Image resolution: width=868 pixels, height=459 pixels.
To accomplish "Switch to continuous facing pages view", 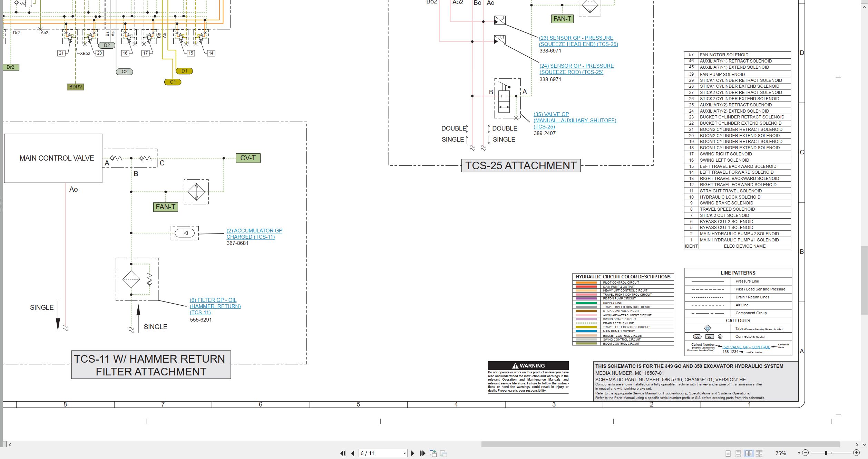I will tap(759, 453).
